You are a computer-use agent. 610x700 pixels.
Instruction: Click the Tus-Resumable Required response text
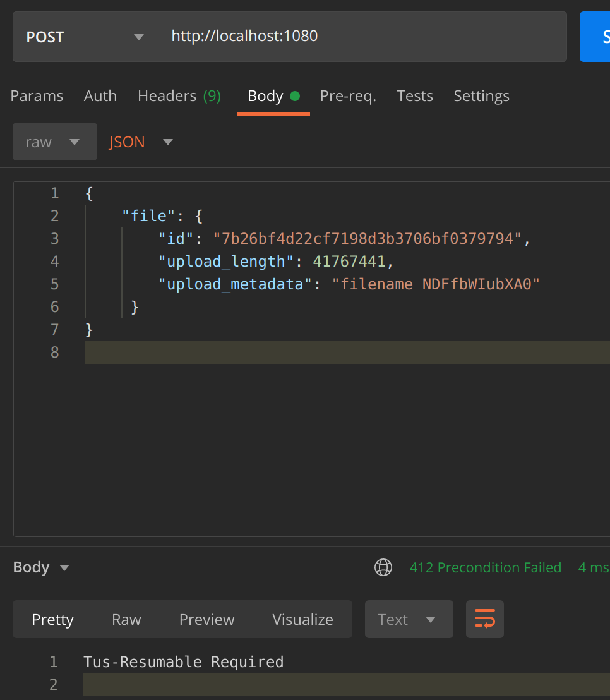[x=183, y=661]
